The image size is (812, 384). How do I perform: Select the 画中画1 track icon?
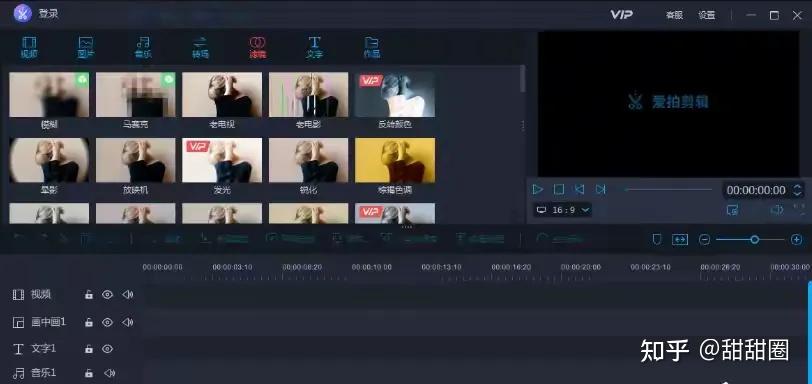pyautogui.click(x=19, y=322)
